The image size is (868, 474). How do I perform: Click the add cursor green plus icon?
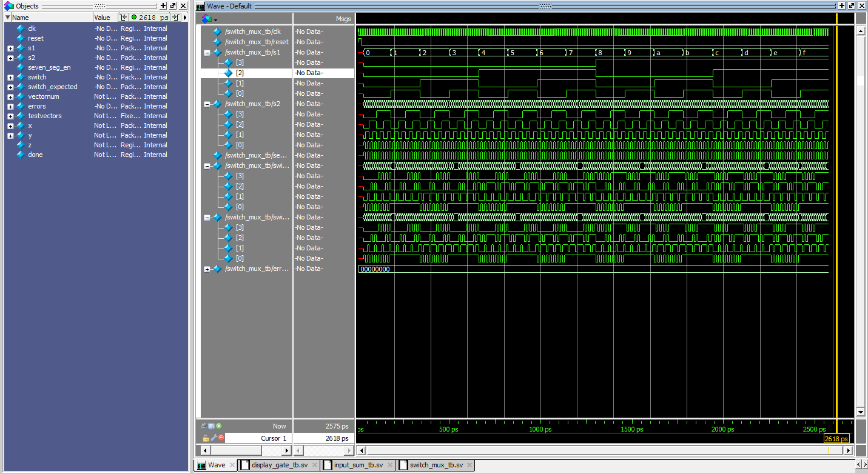(x=219, y=426)
